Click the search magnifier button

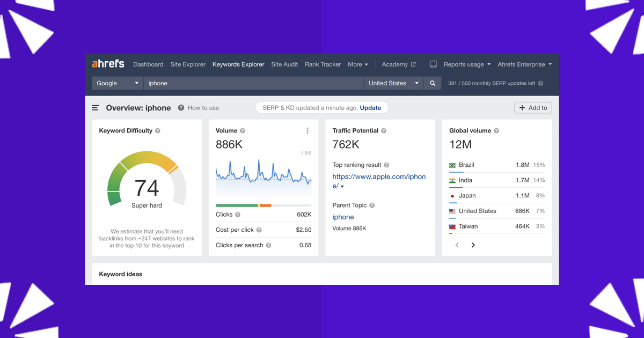(x=433, y=83)
